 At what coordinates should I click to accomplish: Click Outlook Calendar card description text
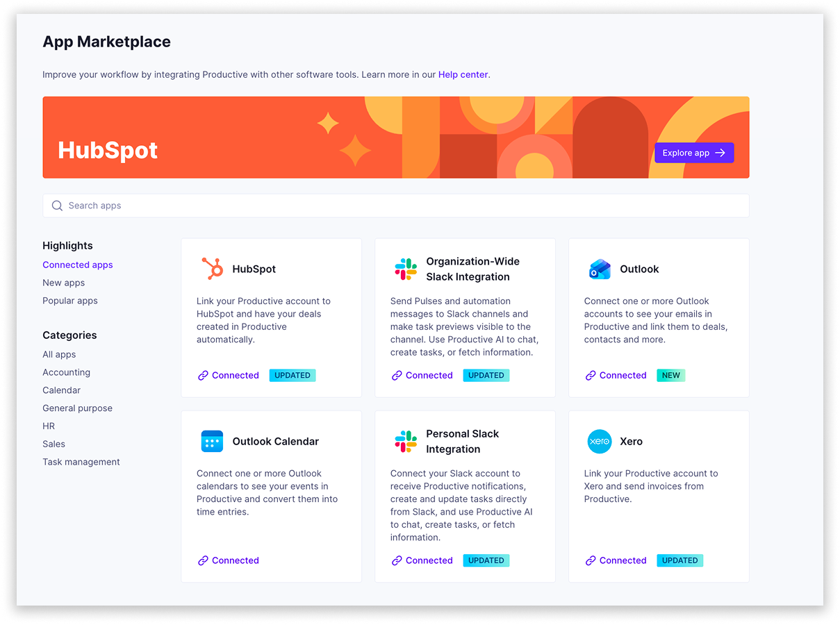click(267, 492)
